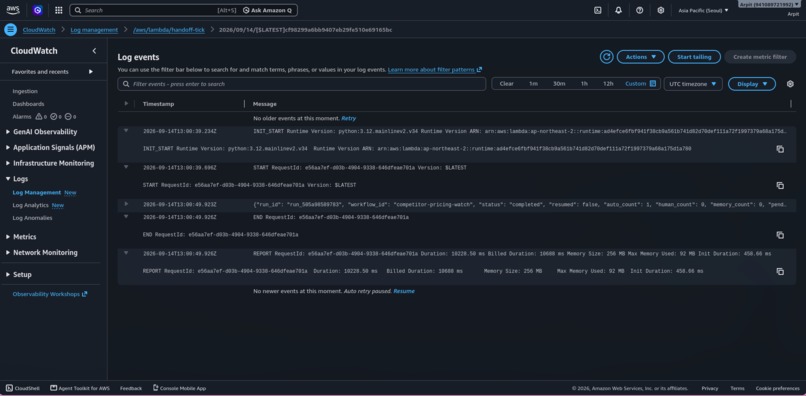Copy the REPORT log message

pos(780,272)
